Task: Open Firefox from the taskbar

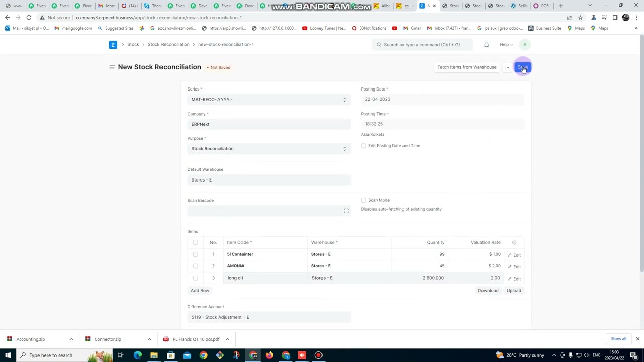Action: (x=269, y=355)
